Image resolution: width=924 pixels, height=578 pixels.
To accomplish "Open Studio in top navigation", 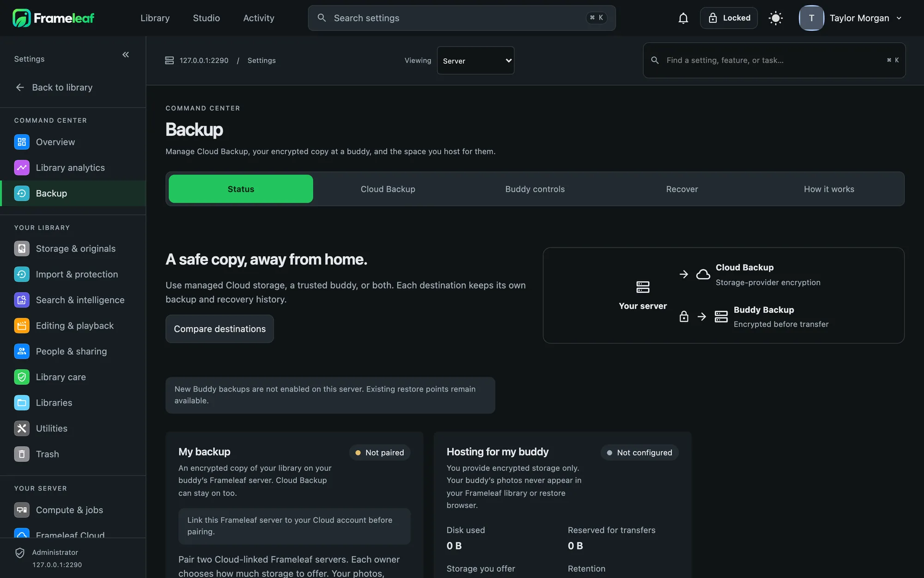I will click(x=206, y=18).
